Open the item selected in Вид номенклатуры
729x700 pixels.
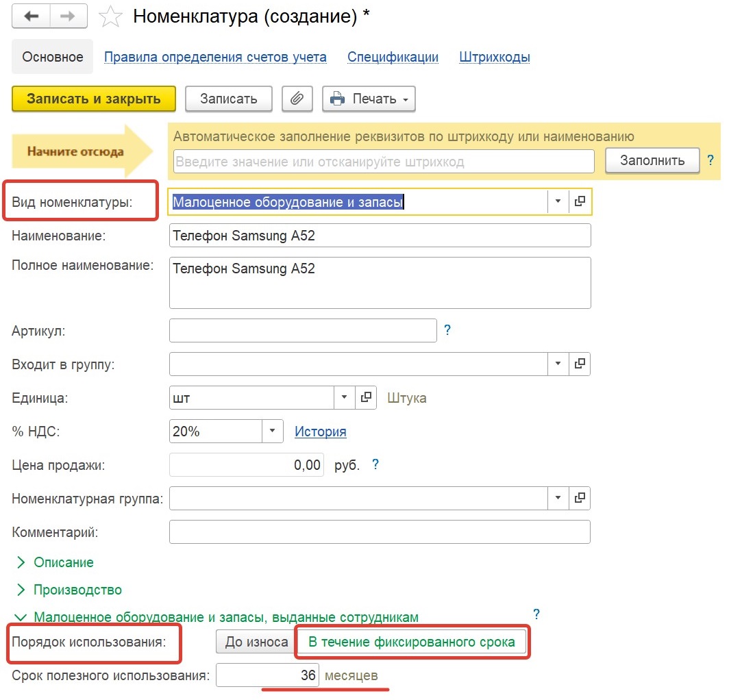(580, 201)
